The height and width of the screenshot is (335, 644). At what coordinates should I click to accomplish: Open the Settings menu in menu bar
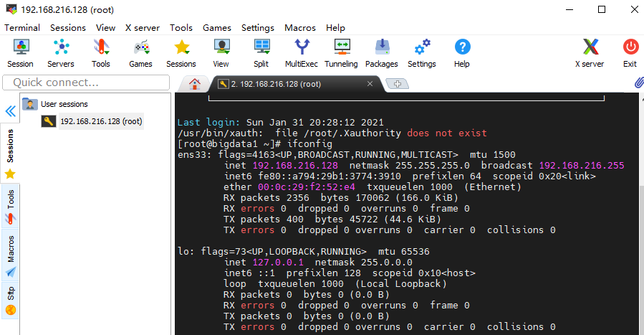coord(257,27)
